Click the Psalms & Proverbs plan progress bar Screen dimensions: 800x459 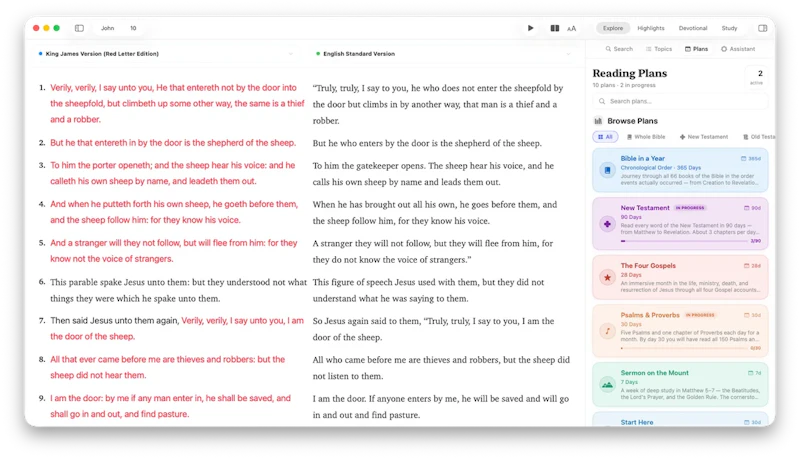(x=684, y=348)
